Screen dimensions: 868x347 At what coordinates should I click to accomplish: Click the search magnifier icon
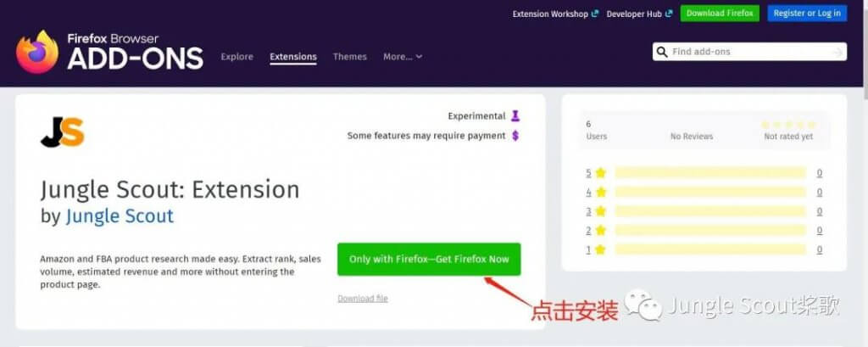[661, 52]
